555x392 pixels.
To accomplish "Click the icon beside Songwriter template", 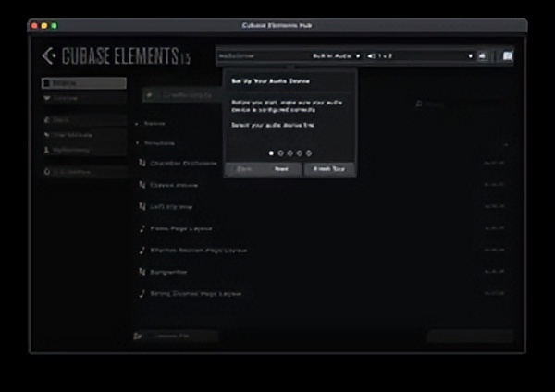I will [x=142, y=272].
